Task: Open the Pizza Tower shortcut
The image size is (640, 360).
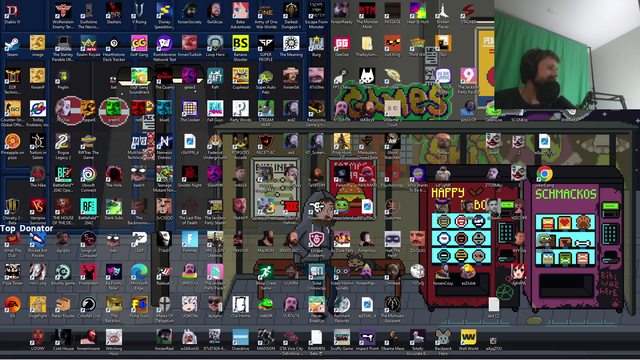Action: [x=12, y=274]
